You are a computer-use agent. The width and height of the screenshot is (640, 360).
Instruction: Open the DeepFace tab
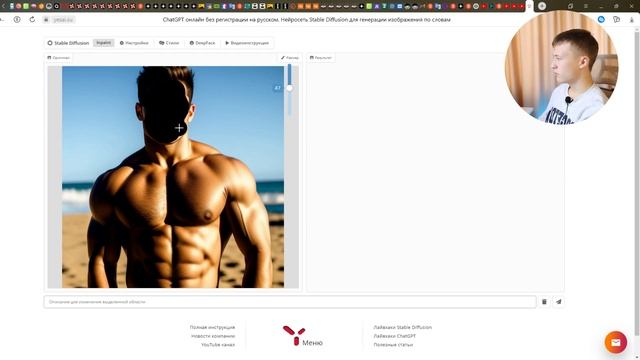coord(202,43)
